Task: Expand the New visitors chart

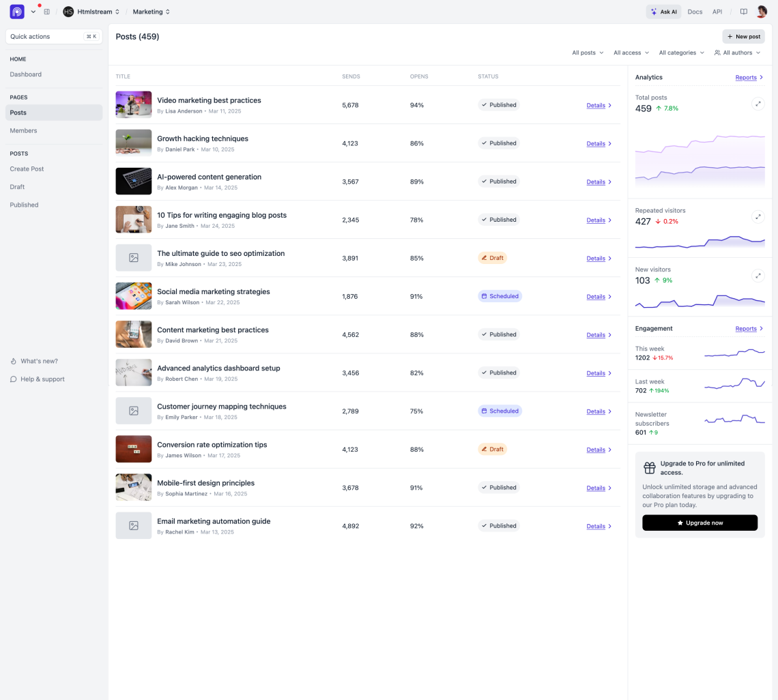Action: coord(758,276)
